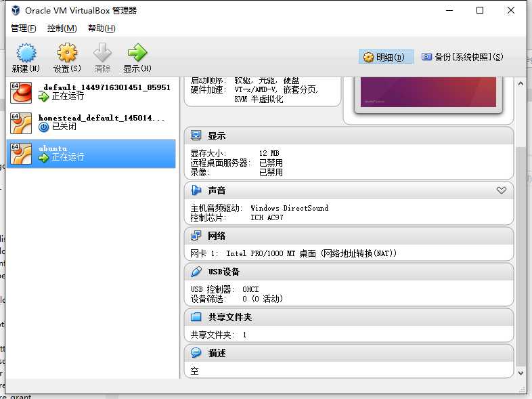Click the homestead_default VM OS icon
The image size is (532, 399).
click(21, 123)
